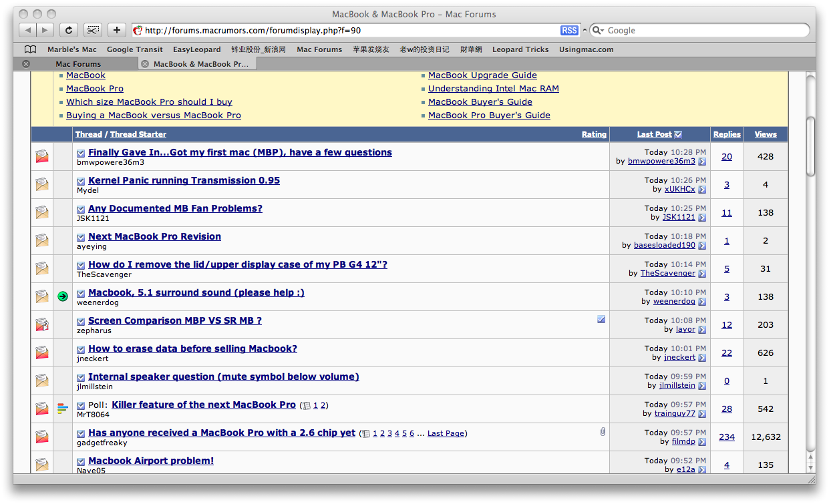
Task: Click folder icon for 'Finally Gave In' thread
Action: tap(42, 157)
